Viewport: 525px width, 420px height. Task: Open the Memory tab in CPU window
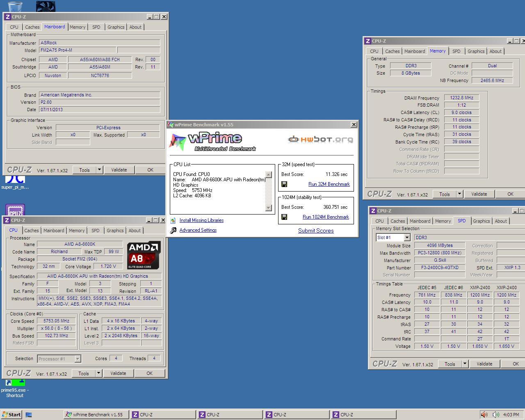(77, 231)
